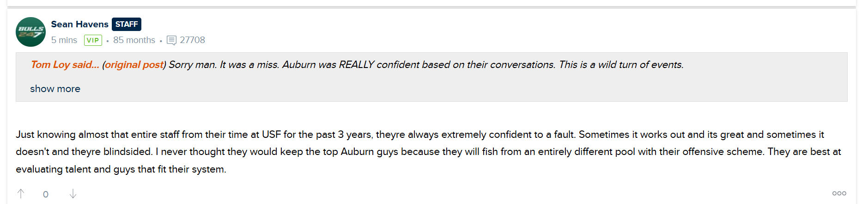Click the green VIP badge
Viewport: 868px width, 204px height.
pos(93,40)
